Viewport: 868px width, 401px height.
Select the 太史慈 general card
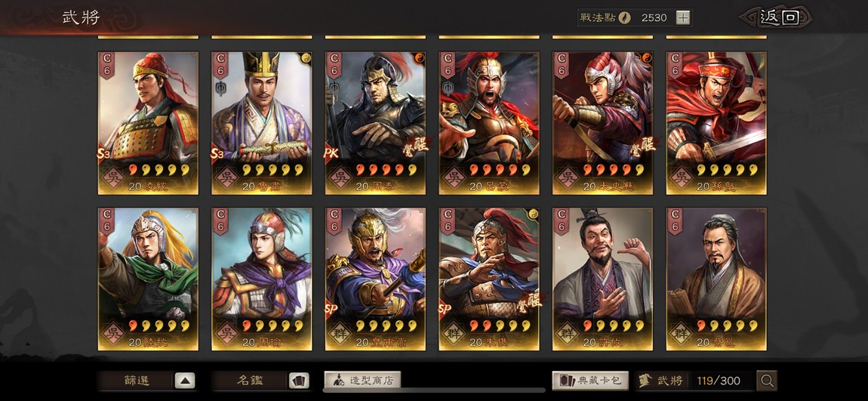click(603, 123)
